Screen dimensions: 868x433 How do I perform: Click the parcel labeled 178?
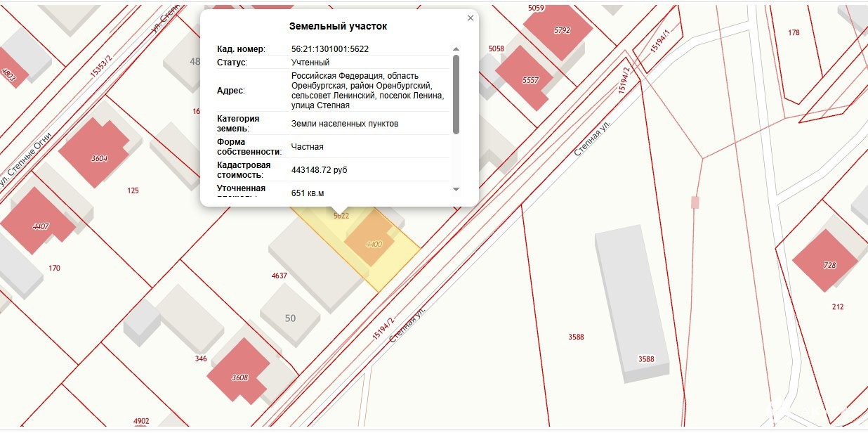coord(794,33)
